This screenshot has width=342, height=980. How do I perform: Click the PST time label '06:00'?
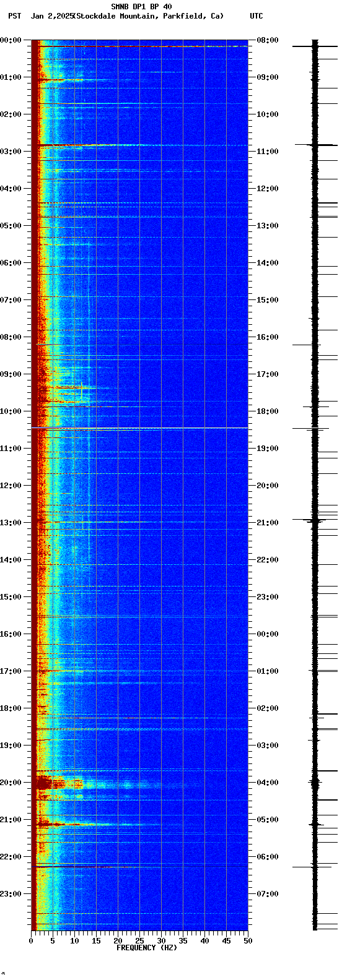11,263
